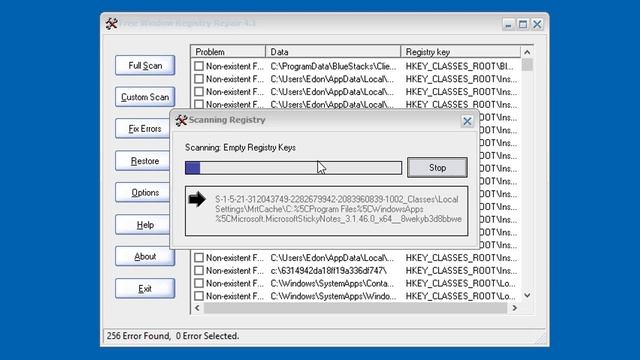
Task: Click the registry key cell in the SystemApps\Windo... row
Action: coord(460,296)
